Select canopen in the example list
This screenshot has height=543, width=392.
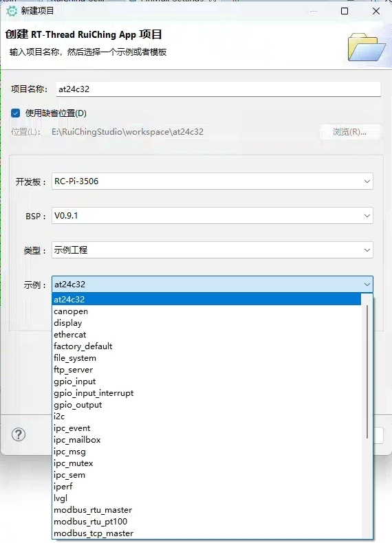[206, 311]
